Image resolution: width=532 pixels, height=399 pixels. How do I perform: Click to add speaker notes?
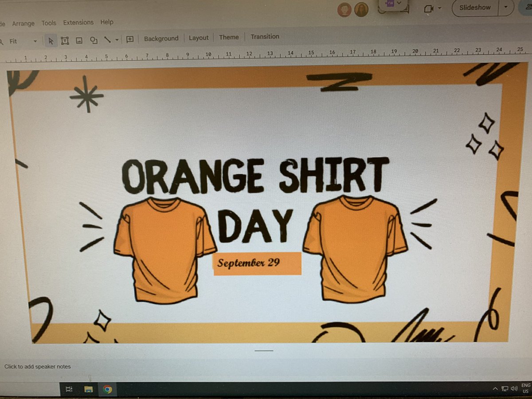pyautogui.click(x=37, y=367)
